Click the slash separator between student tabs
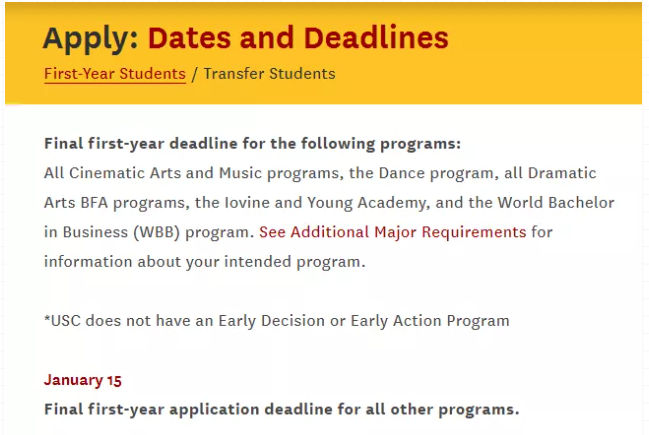This screenshot has width=649, height=435. coord(195,75)
